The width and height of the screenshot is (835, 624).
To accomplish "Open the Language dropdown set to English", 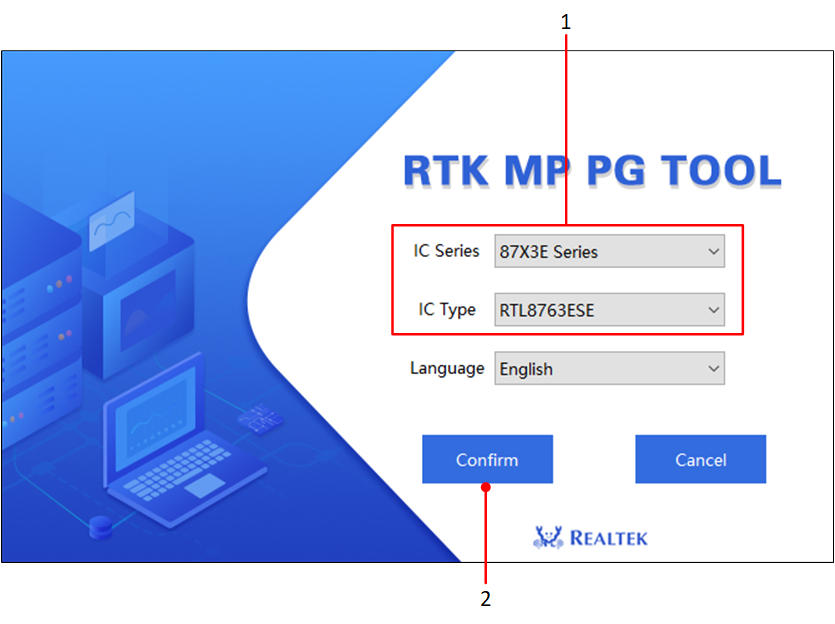I will (609, 368).
